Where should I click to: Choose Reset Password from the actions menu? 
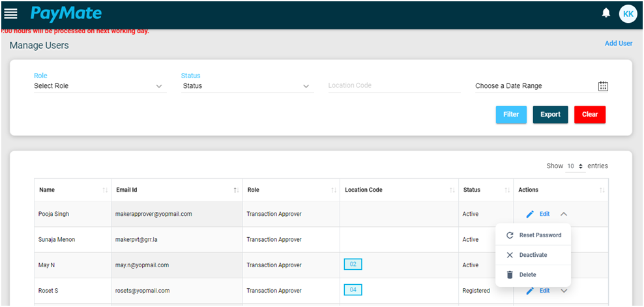pyautogui.click(x=533, y=235)
